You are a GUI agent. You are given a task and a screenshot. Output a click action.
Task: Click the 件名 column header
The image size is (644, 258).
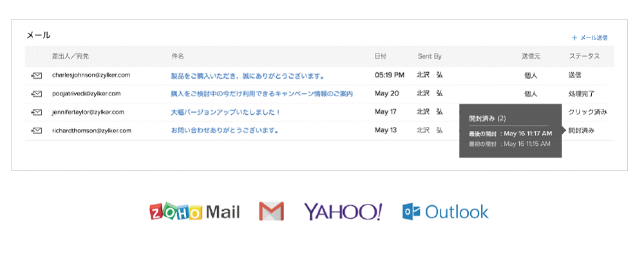(x=178, y=56)
